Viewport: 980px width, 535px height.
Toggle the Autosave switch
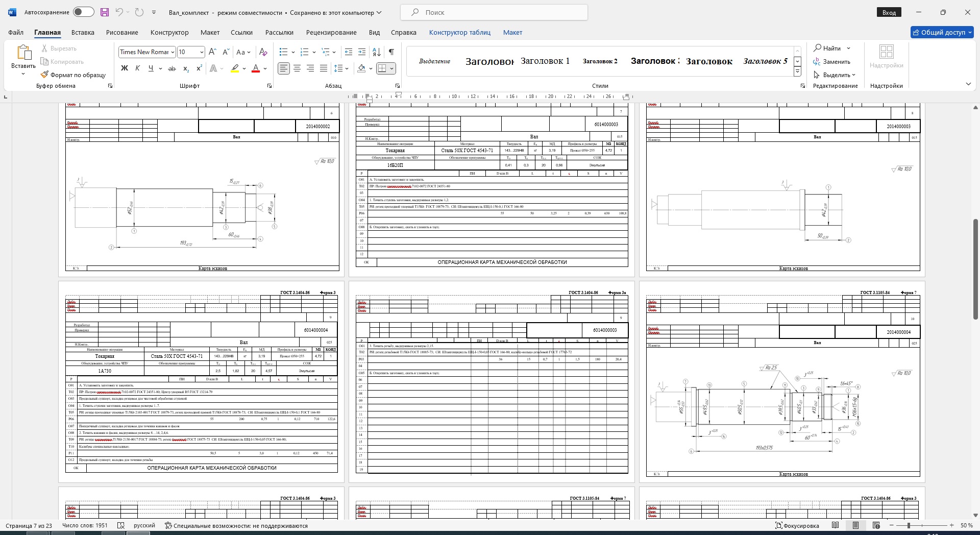(83, 12)
